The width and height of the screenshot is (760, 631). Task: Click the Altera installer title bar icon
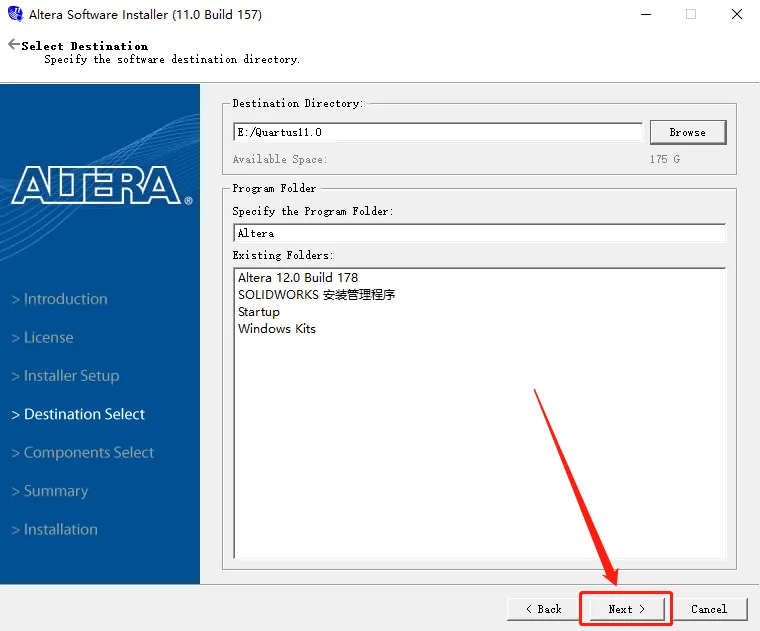point(15,14)
